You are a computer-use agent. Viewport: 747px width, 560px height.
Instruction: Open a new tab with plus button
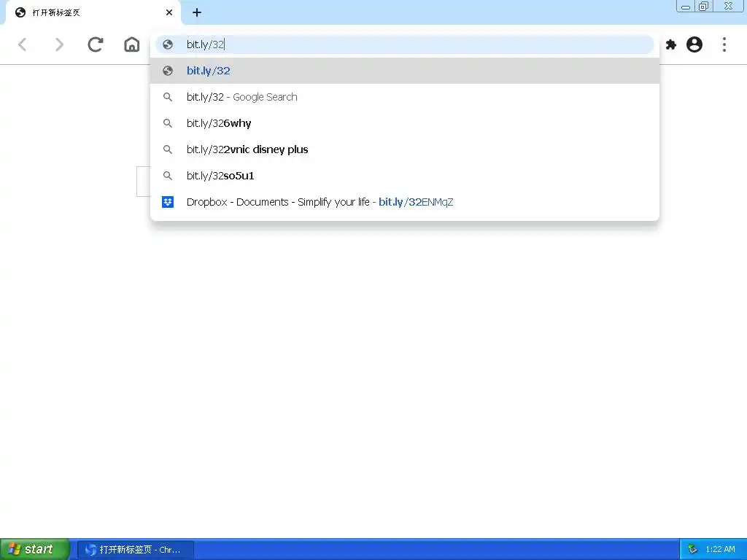coord(197,13)
